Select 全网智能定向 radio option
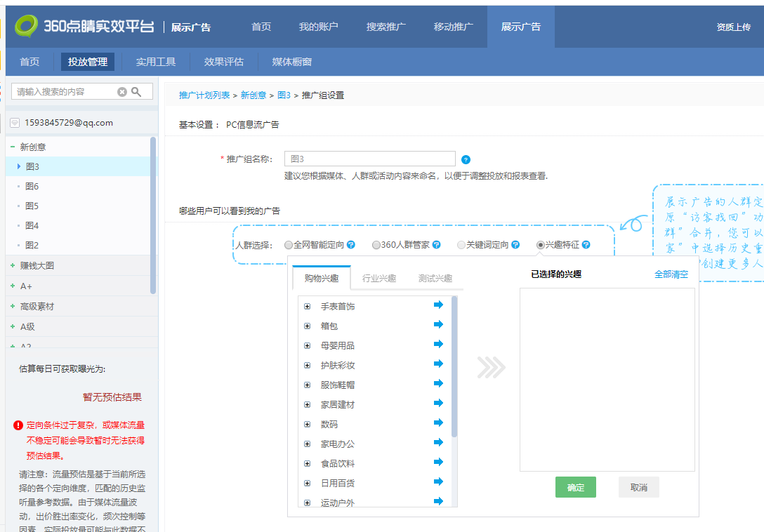The image size is (764, 532). (x=289, y=245)
